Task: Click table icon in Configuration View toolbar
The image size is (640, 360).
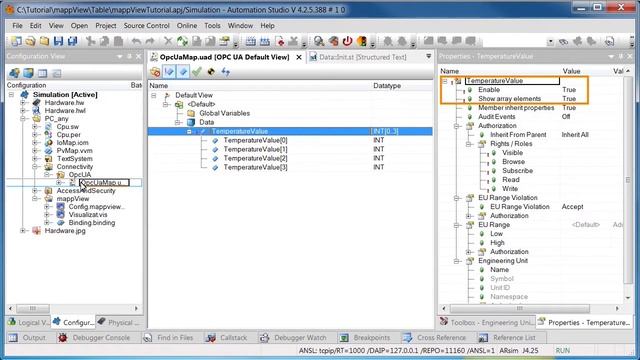Action: click(x=42, y=73)
